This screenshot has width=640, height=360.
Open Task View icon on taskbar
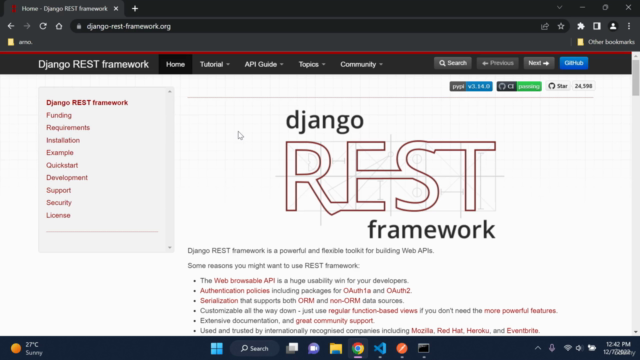[x=292, y=349]
